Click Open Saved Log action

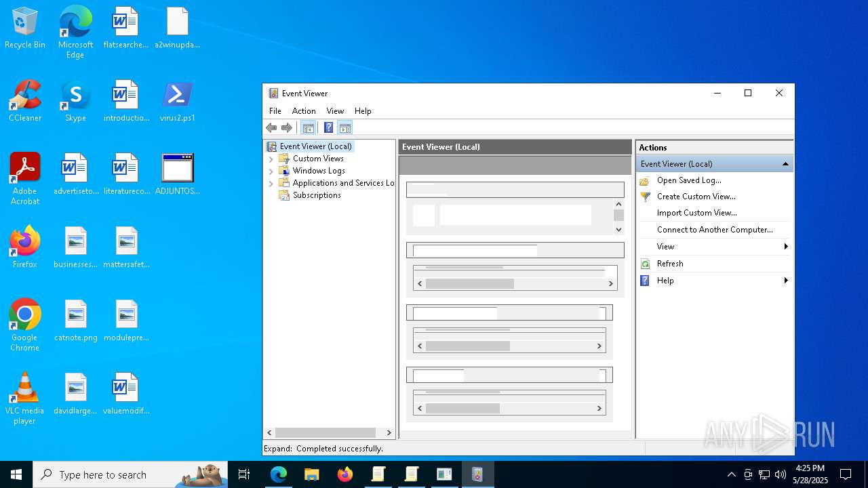click(x=689, y=180)
